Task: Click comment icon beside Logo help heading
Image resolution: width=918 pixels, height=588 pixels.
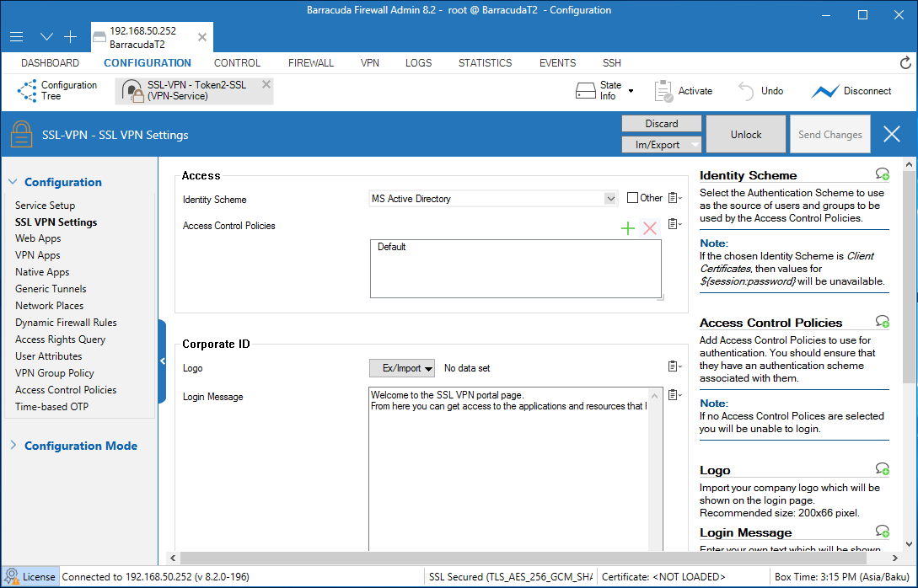Action: (x=883, y=468)
